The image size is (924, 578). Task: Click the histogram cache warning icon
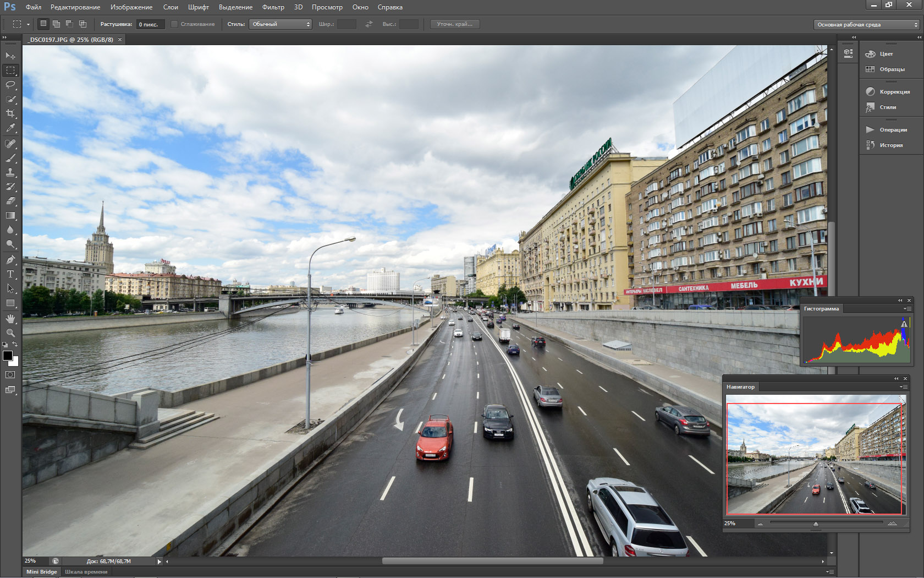904,324
